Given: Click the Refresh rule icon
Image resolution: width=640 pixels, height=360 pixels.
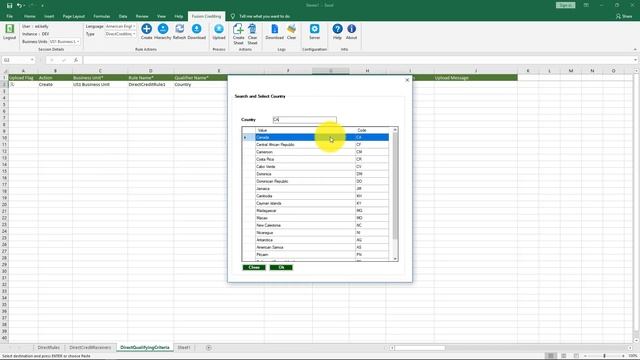Looking at the screenshot, I should point(180,32).
